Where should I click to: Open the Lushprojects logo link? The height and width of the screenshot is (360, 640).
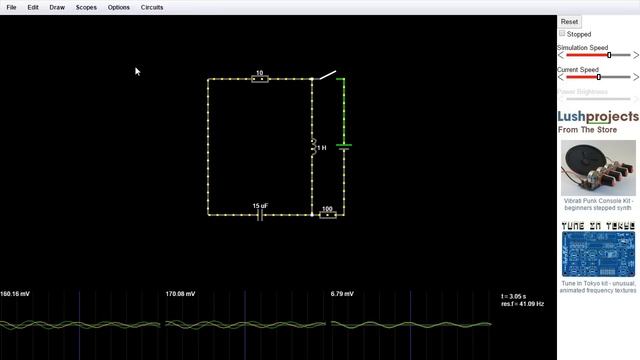[x=598, y=117]
